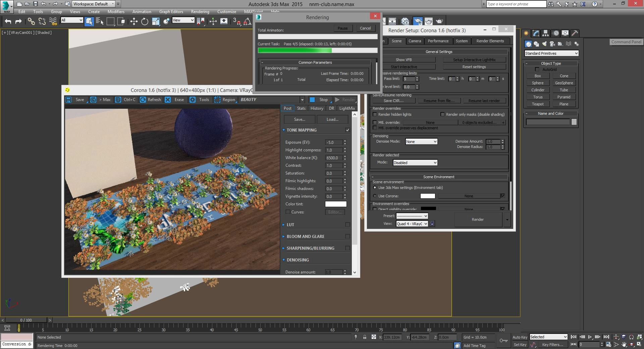Click the Render Production teapot icon
The width and height of the screenshot is (644, 349).
coord(439,21)
